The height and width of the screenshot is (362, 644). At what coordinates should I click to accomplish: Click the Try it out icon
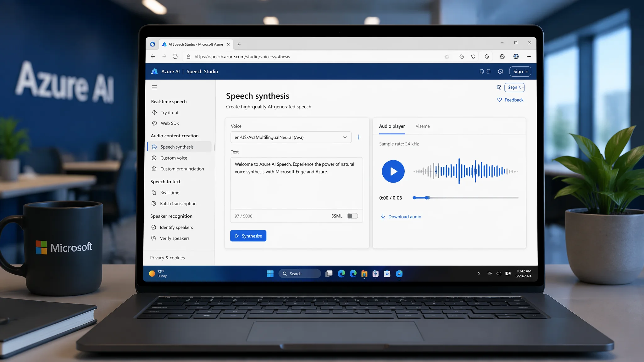[x=154, y=112]
